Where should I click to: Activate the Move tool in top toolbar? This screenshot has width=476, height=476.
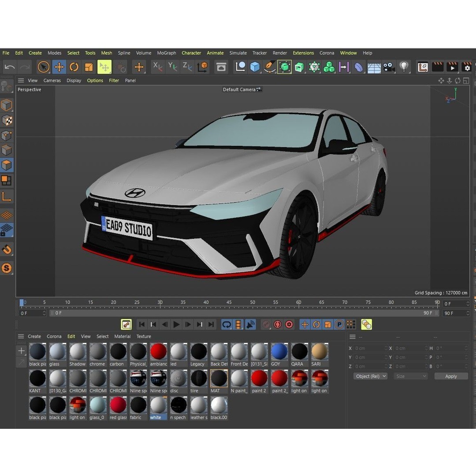(59, 67)
